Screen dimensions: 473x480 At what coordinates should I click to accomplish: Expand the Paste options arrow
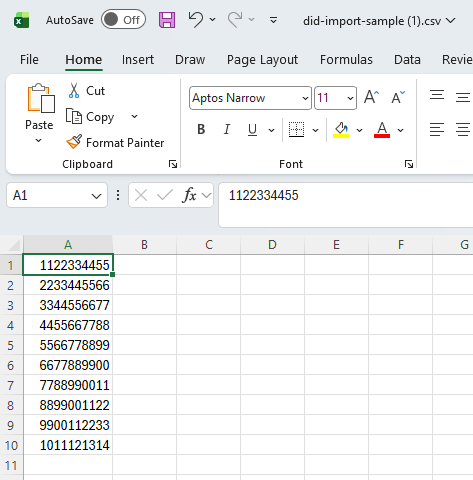(x=39, y=140)
